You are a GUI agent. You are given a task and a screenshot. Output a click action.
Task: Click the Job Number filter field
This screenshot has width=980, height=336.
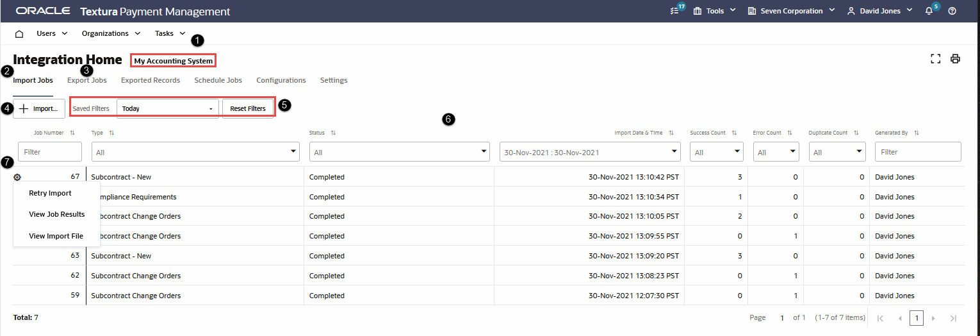(x=50, y=152)
